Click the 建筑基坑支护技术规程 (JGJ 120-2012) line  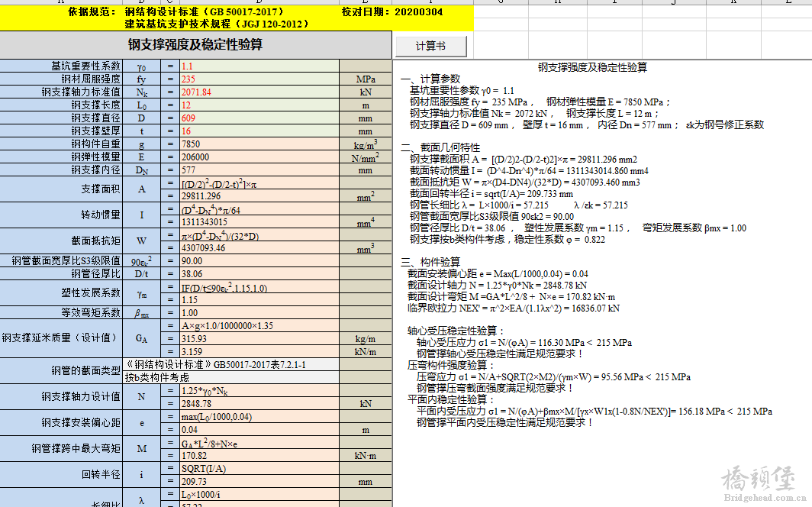coord(217,24)
